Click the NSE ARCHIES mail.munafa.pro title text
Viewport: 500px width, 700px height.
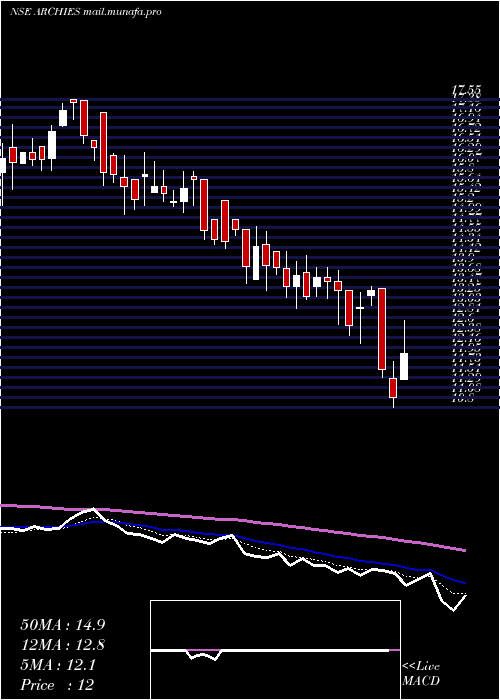85,12
